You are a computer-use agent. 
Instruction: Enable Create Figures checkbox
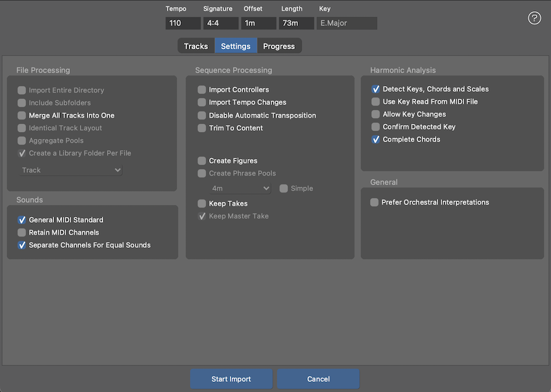202,161
